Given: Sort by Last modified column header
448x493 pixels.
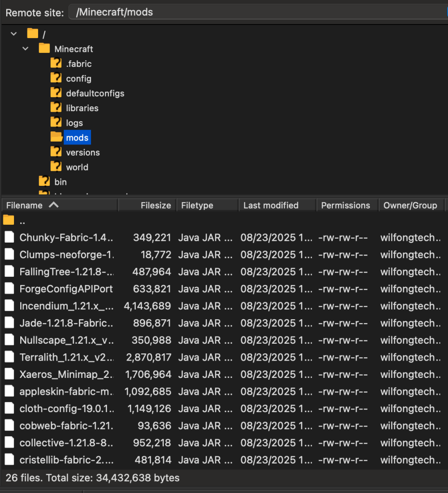Looking at the screenshot, I should 277,205.
